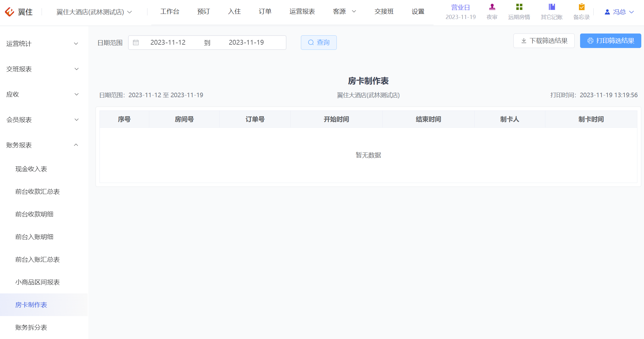Open the 远期房情 grid icon
Image resolution: width=644 pixels, height=339 pixels.
click(x=519, y=7)
